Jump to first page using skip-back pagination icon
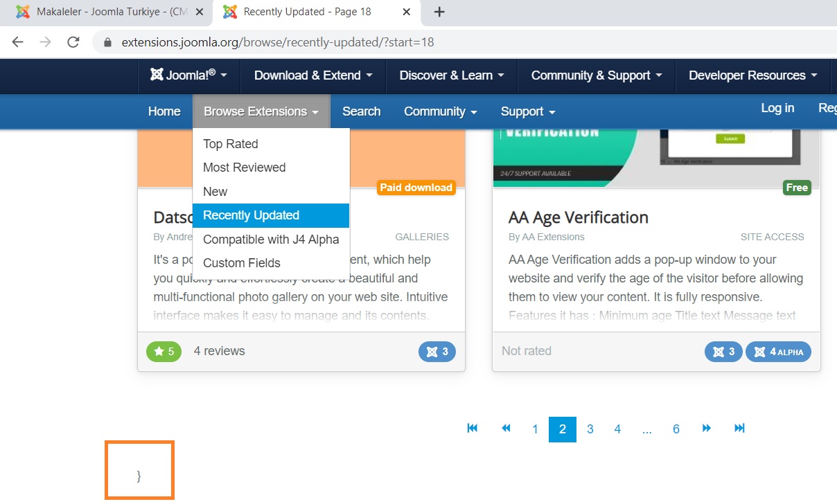This screenshot has height=504, width=837. (472, 429)
